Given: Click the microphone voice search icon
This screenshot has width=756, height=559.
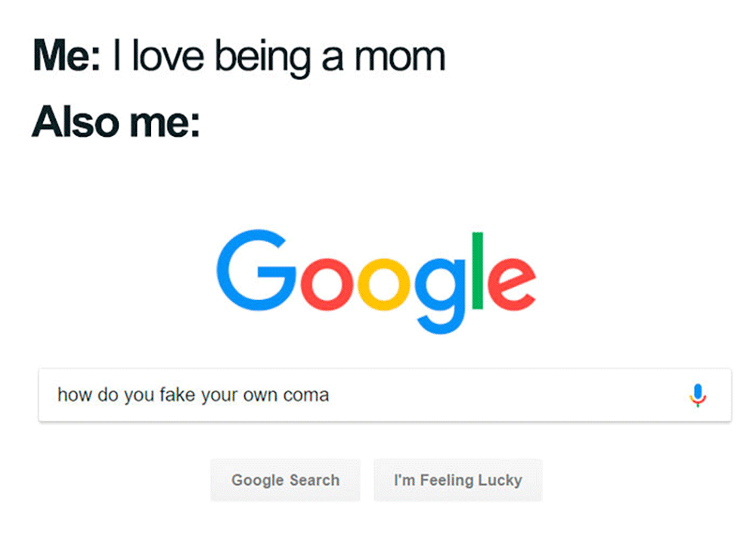Looking at the screenshot, I should (x=697, y=395).
